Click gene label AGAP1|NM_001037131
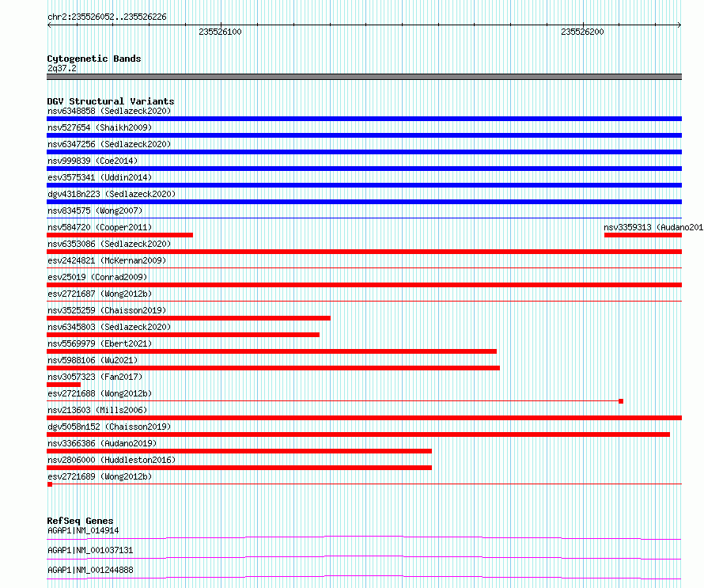The width and height of the screenshot is (704, 588). click(x=90, y=550)
